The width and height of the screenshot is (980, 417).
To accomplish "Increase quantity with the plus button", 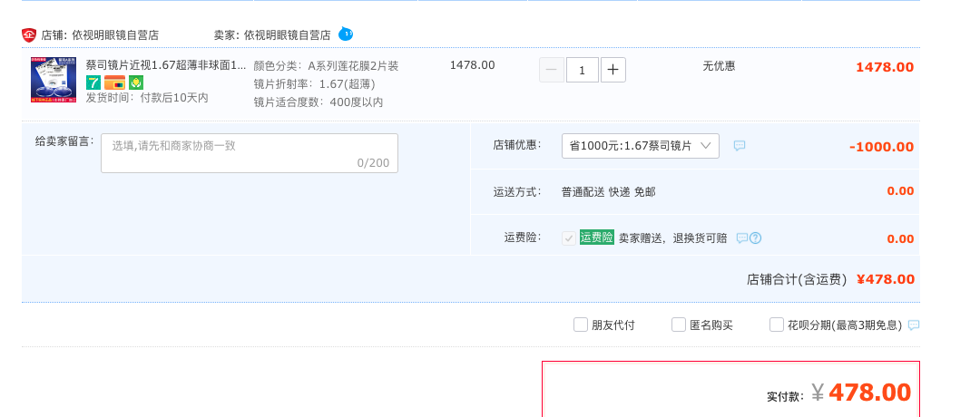I will [x=613, y=70].
